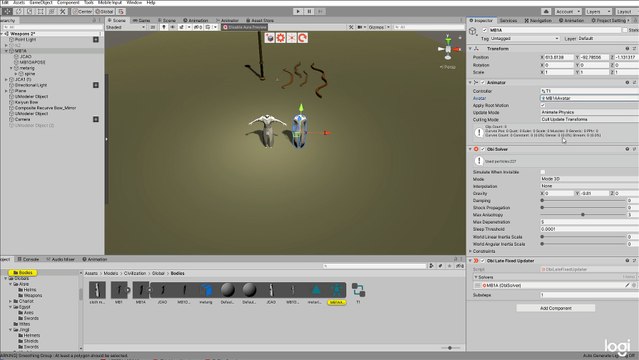Toggle Simulate When Invisible checkbox
This screenshot has height=360, width=639.
pos(542,172)
